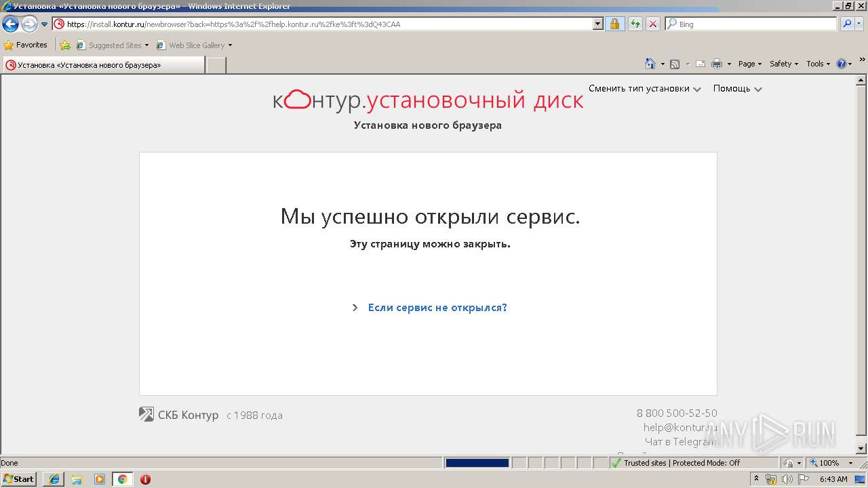Click the Контур.установочный диск logo
Image resolution: width=868 pixels, height=488 pixels.
coord(428,100)
